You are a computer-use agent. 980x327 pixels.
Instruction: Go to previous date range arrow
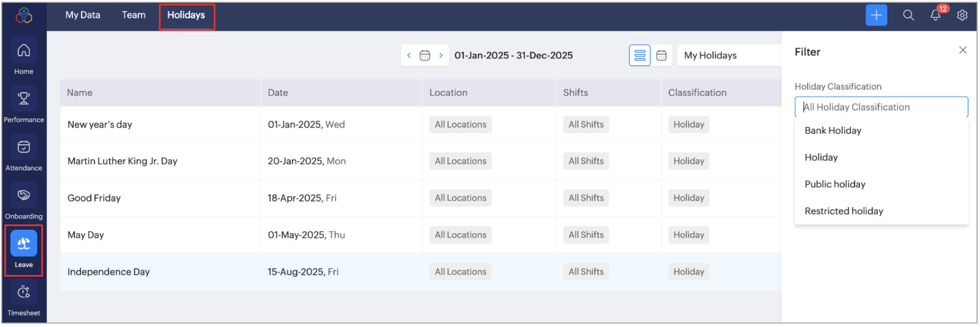point(409,55)
